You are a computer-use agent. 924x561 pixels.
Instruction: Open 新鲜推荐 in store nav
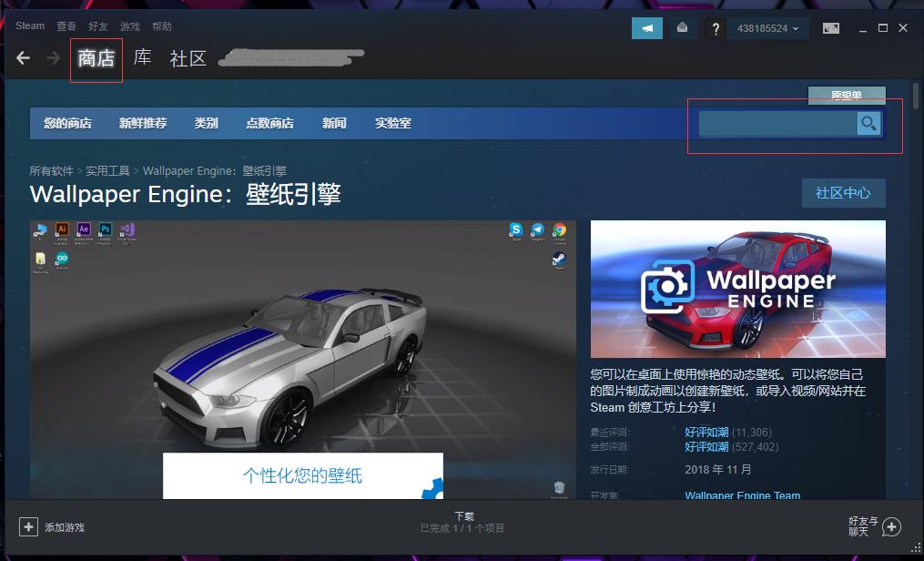[x=143, y=123]
